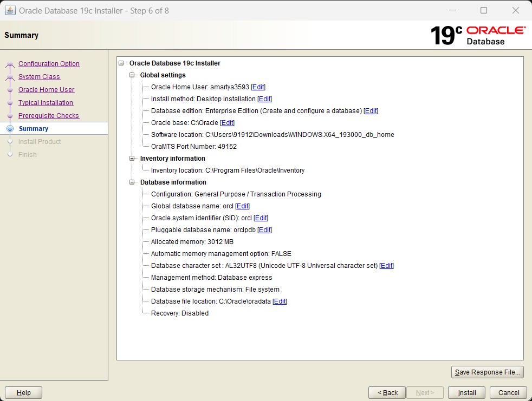Select Management method: Database express row
This screenshot has width=532, height=401.
(x=211, y=277)
